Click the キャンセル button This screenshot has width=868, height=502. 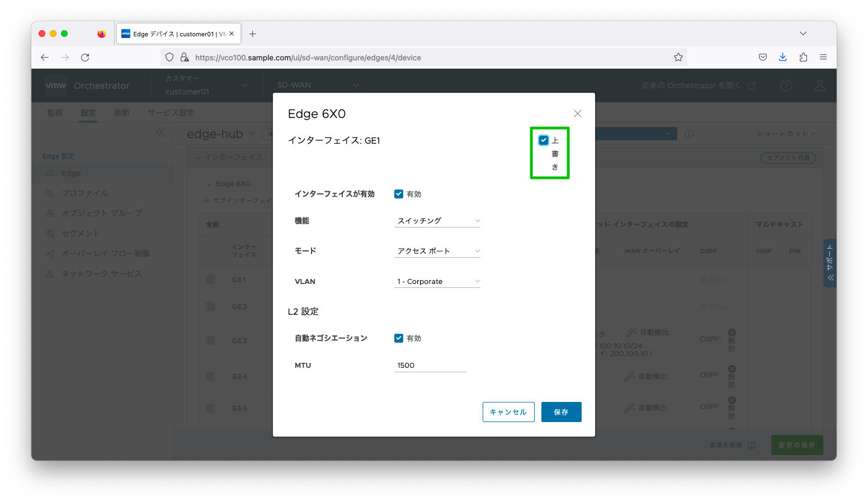click(x=508, y=412)
